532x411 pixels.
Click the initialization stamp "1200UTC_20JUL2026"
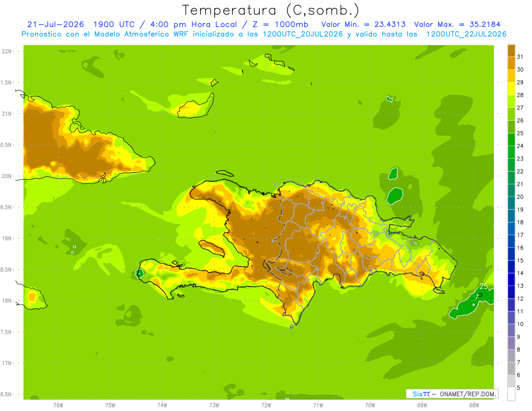303,34
